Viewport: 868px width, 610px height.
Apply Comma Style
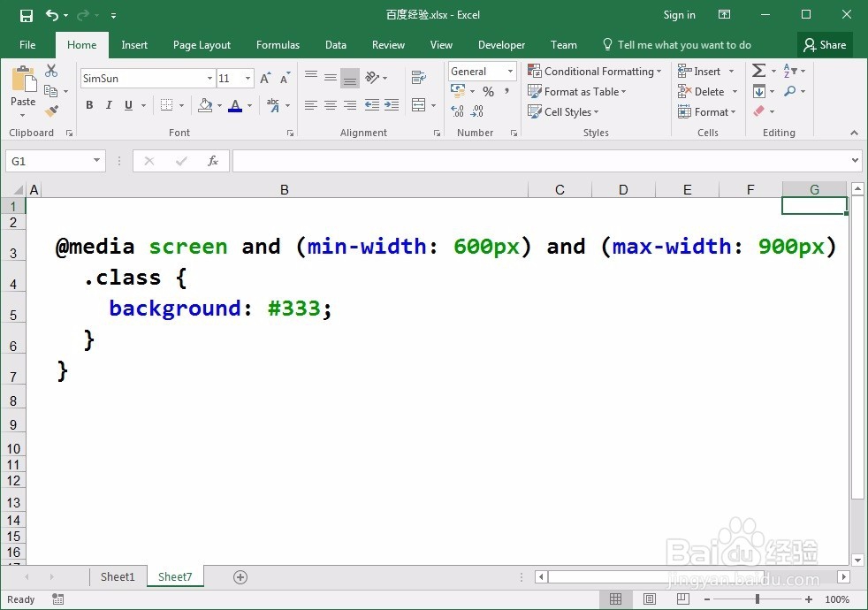click(x=506, y=91)
